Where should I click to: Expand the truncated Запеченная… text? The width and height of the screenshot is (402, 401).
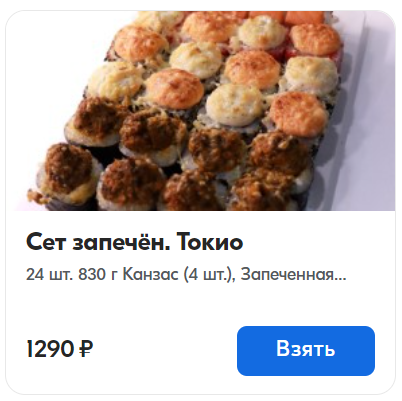coord(293,275)
